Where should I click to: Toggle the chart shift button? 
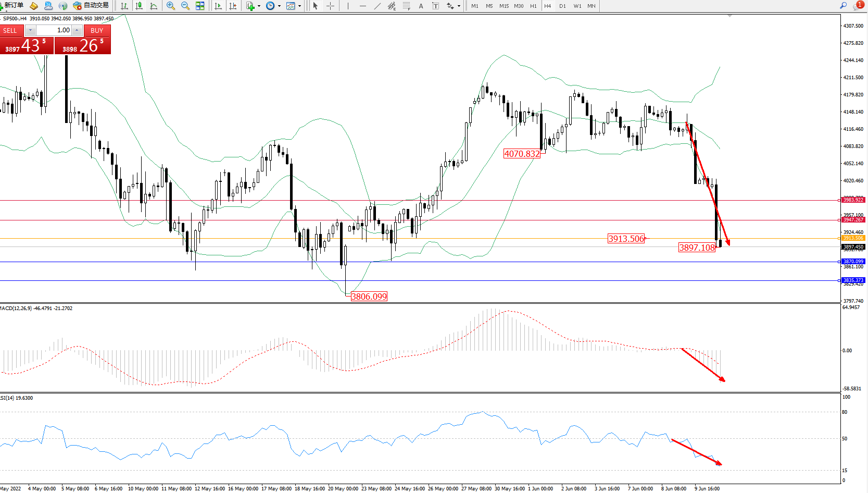[x=233, y=6]
